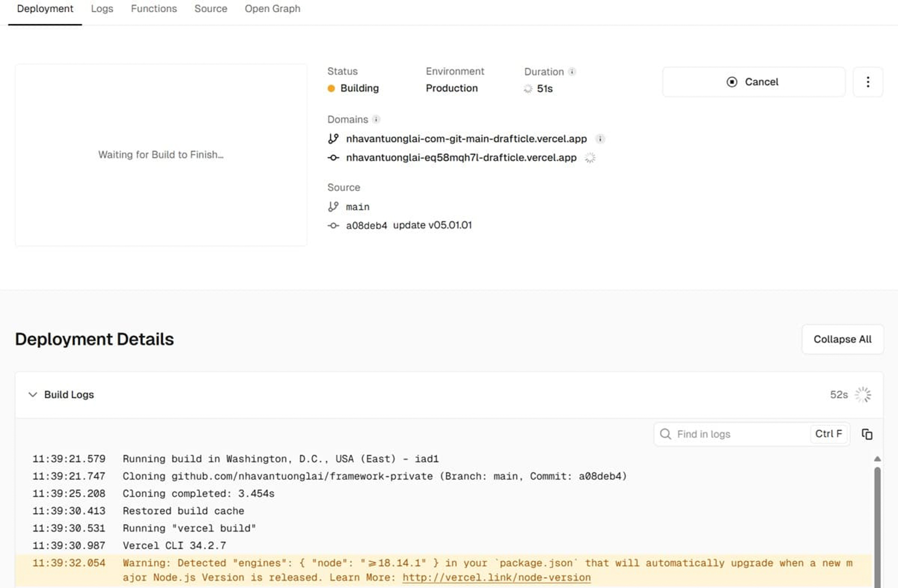Click the Building status indicator icon
Viewport: 898px width, 588px height.
pyautogui.click(x=332, y=88)
